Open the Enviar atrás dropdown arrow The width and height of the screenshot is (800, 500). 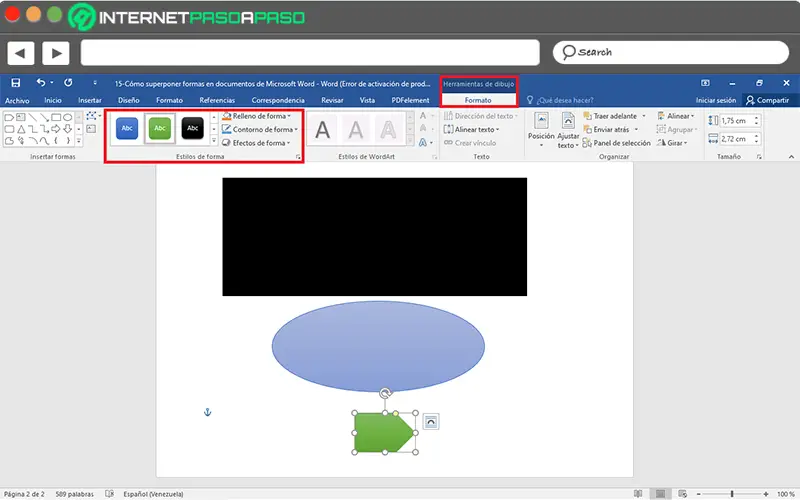[636, 130]
